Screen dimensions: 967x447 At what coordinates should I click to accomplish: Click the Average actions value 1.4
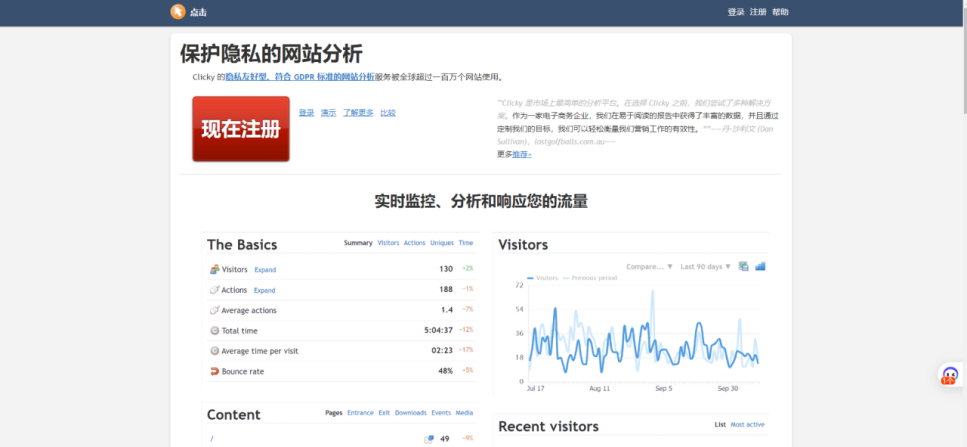pos(447,310)
